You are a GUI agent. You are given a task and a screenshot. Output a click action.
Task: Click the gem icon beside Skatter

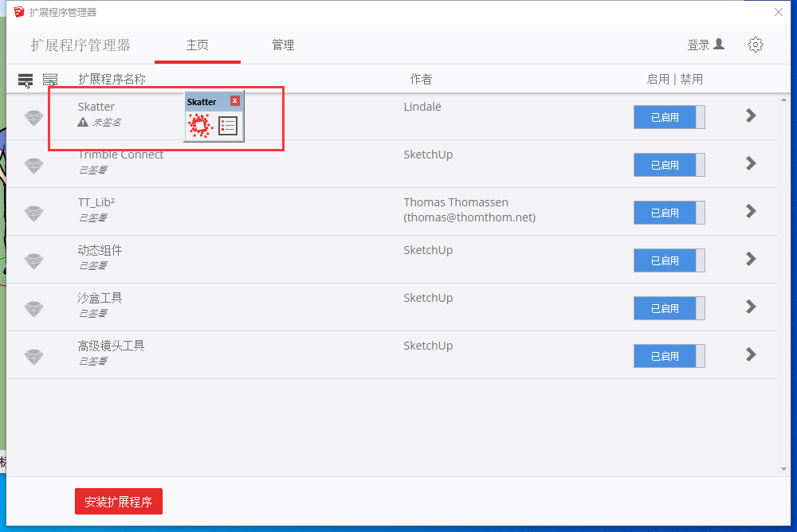point(34,118)
